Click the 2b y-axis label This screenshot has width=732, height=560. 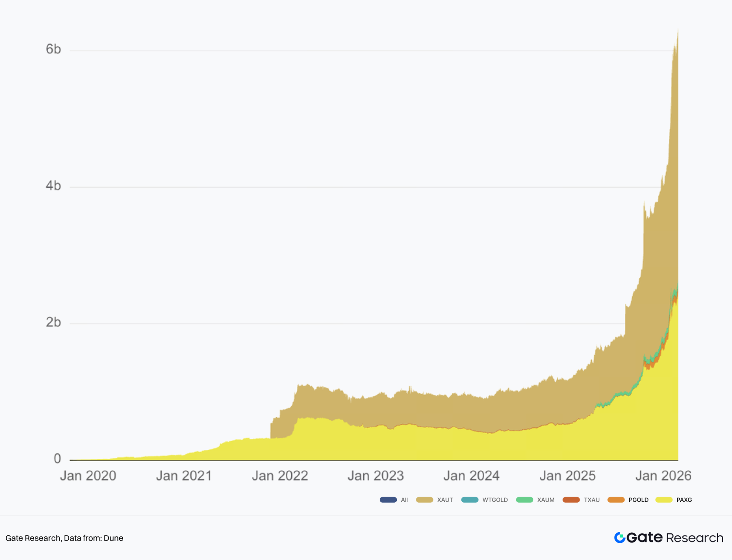53,322
